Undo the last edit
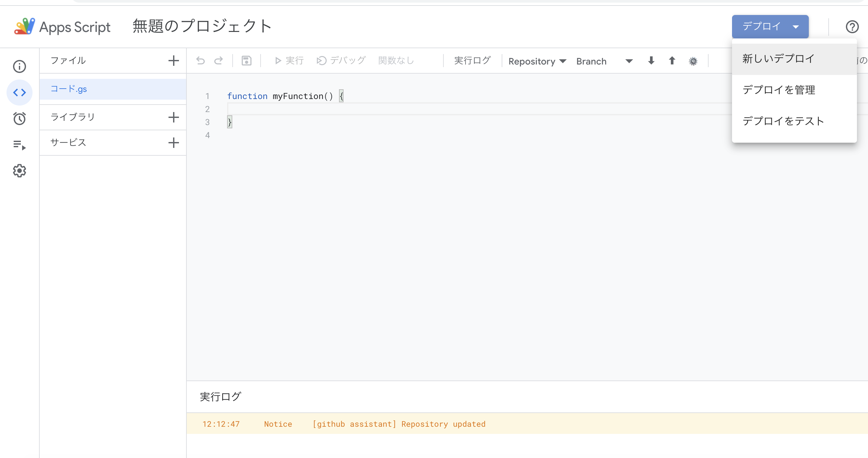Viewport: 868px width, 458px height. tap(201, 60)
